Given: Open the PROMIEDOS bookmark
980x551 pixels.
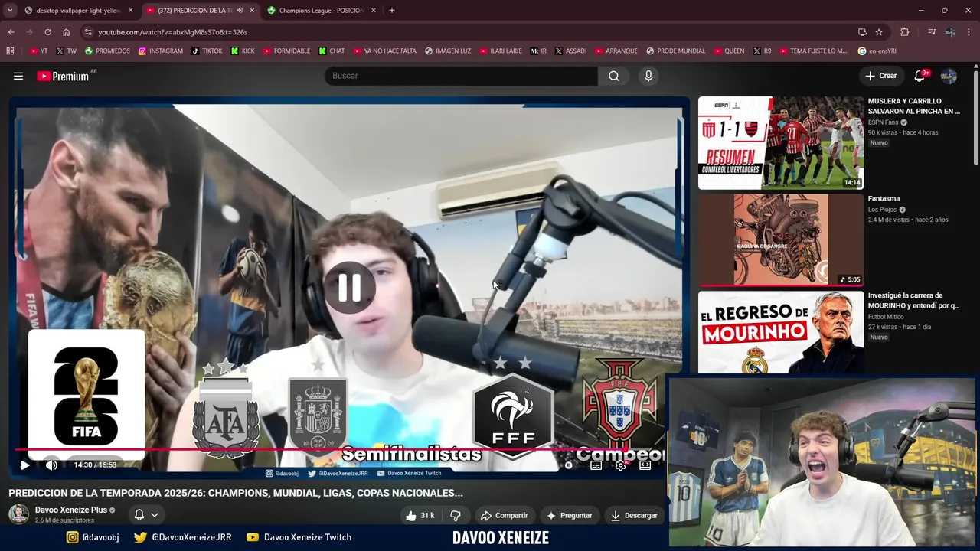Looking at the screenshot, I should [x=107, y=51].
